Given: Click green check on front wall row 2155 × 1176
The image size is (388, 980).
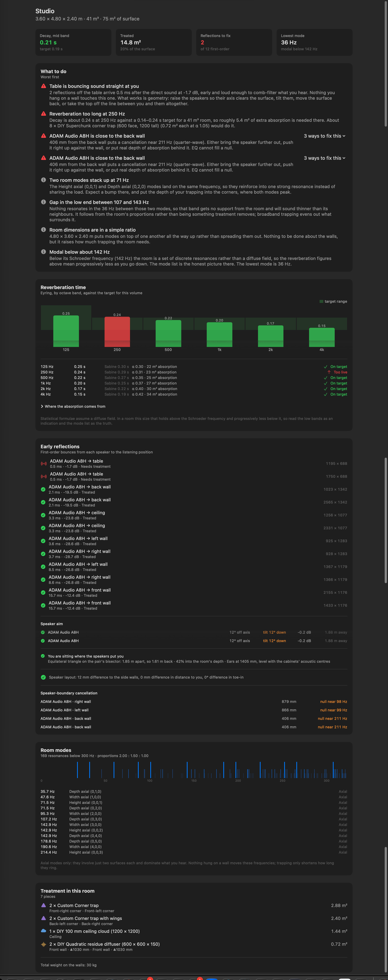Looking at the screenshot, I should pyautogui.click(x=43, y=592).
